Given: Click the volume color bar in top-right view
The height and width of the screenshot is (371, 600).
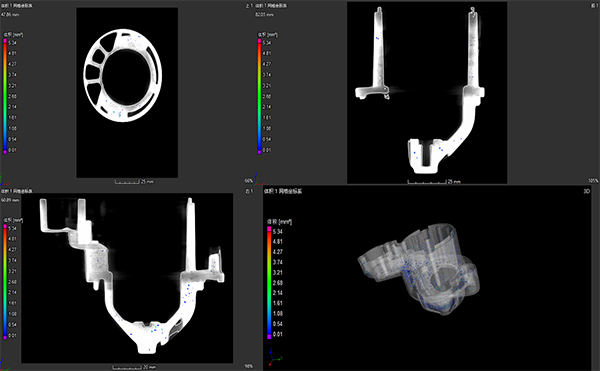Looking at the screenshot, I should [x=259, y=96].
